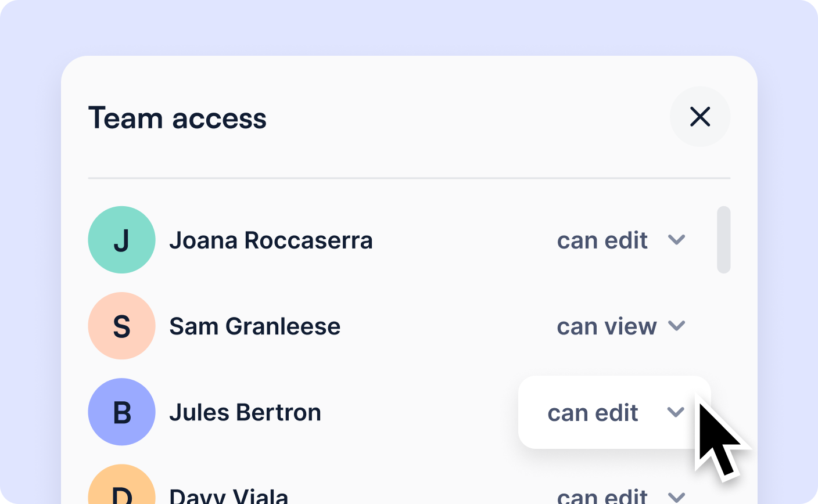Screen dimensions: 818x504
Task: Select the Sam Granleese name
Action: tap(254, 326)
